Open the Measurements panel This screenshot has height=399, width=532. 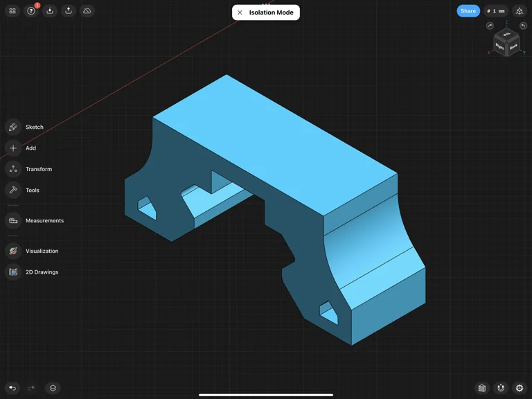pyautogui.click(x=13, y=220)
